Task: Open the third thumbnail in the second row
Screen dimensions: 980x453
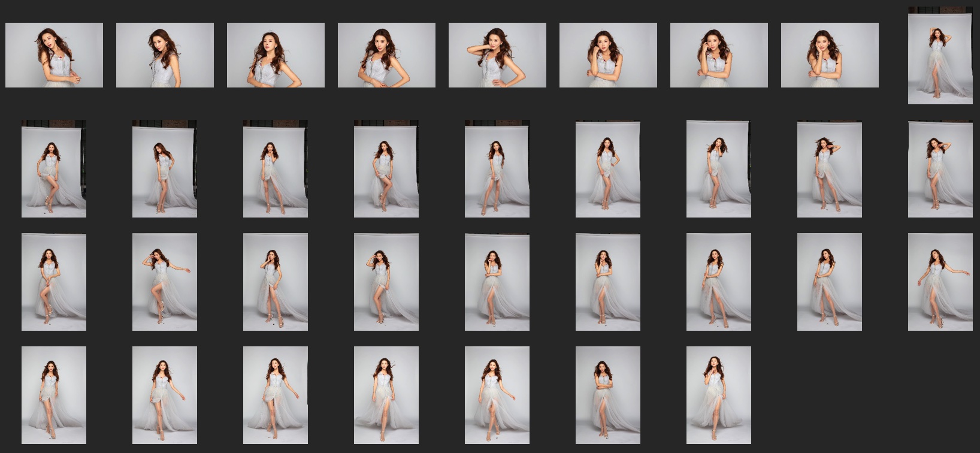Action: click(276, 168)
